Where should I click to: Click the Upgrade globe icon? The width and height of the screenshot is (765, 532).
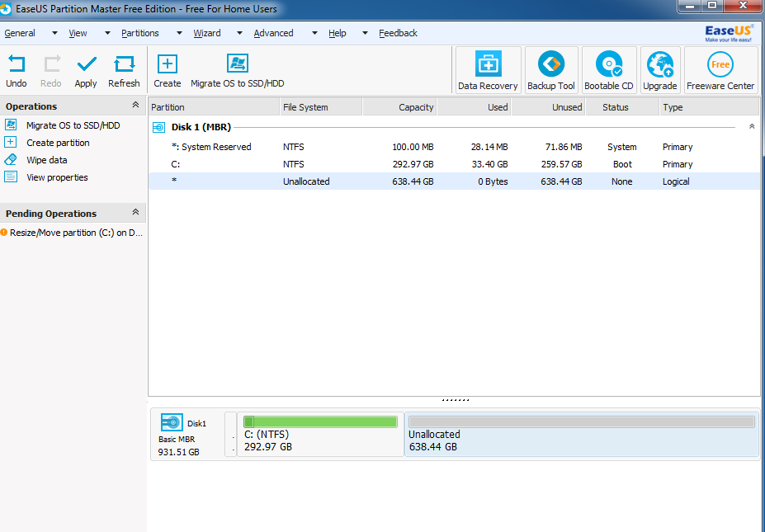tap(660, 64)
